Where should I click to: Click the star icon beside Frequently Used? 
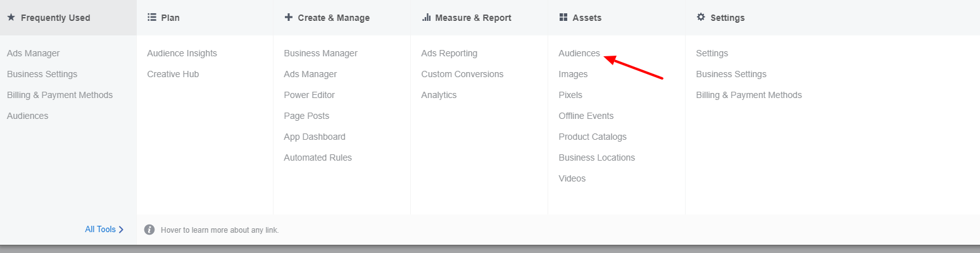[x=11, y=18]
